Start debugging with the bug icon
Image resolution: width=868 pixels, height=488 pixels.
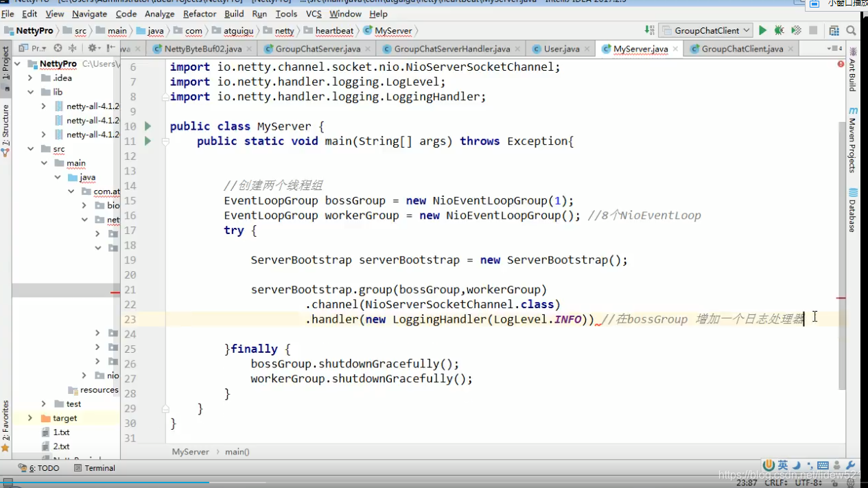779,30
